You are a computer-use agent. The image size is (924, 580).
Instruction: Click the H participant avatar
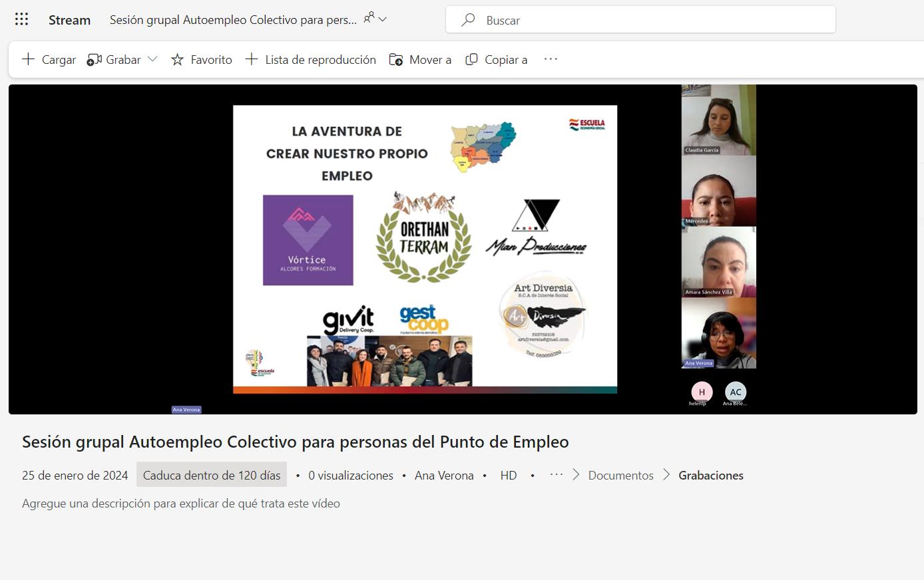[702, 392]
